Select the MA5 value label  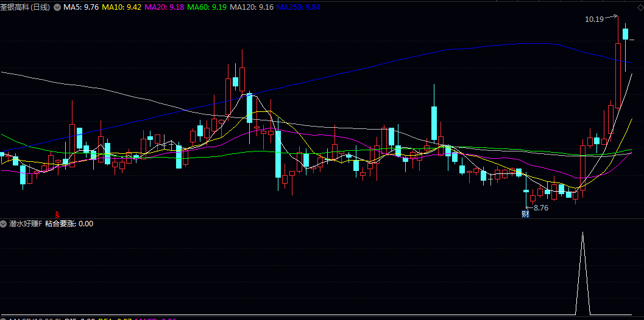point(81,7)
